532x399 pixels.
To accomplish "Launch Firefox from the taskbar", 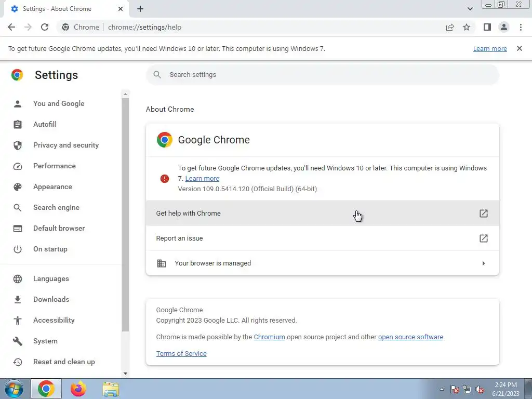I will pyautogui.click(x=78, y=389).
